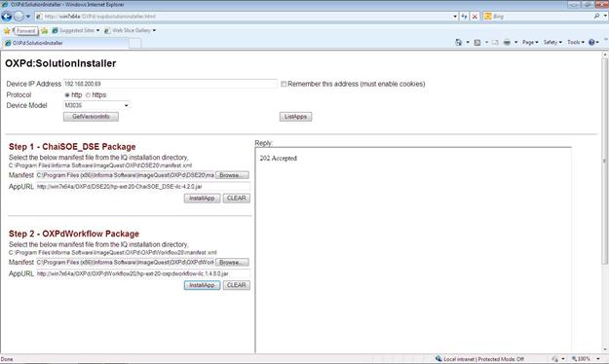Open the Tools menu
The height and width of the screenshot is (364, 609).
[x=576, y=42]
